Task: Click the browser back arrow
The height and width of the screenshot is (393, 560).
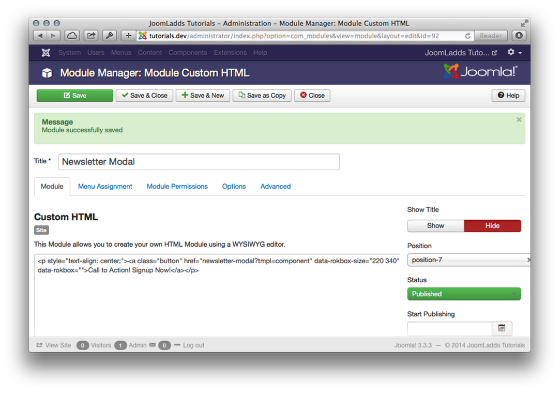Action: [40, 36]
